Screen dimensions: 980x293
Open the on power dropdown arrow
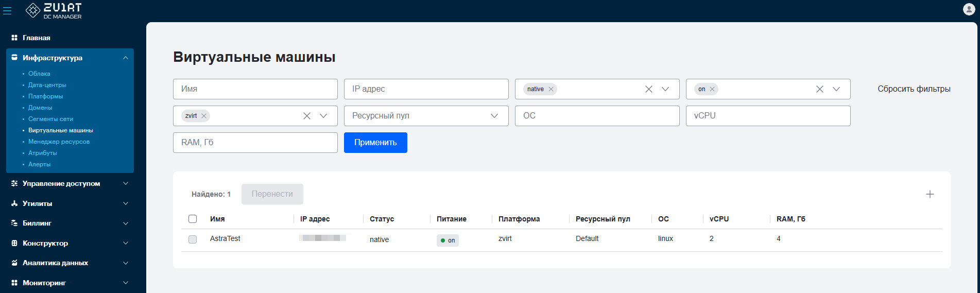pos(836,89)
